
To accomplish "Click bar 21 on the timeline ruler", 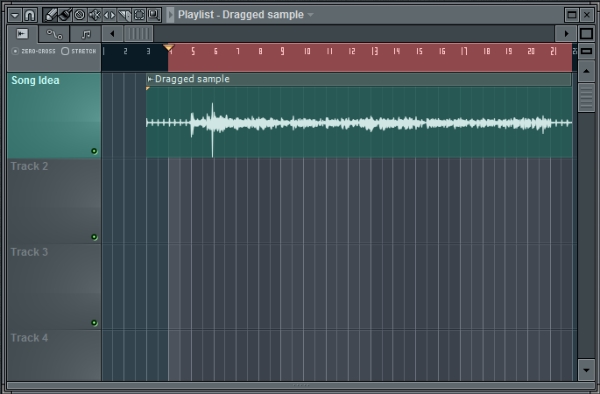I will tap(553, 51).
